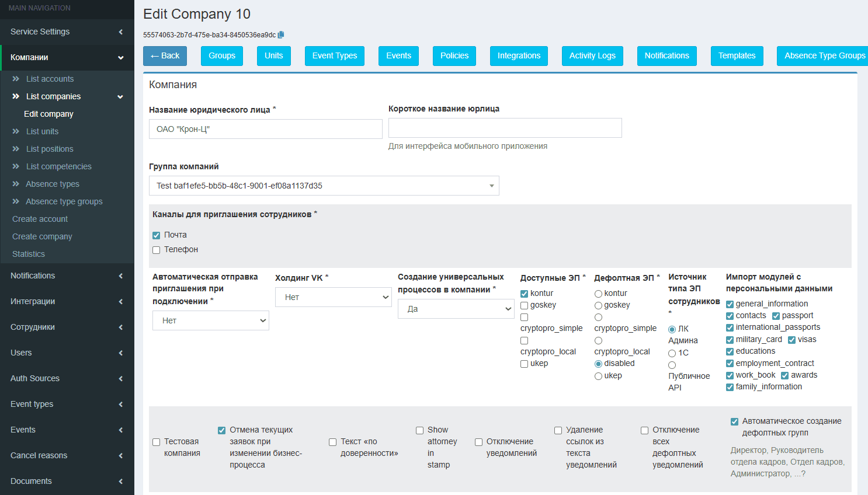The width and height of the screenshot is (868, 495).
Task: Open Create company in the sidebar
Action: tap(42, 236)
